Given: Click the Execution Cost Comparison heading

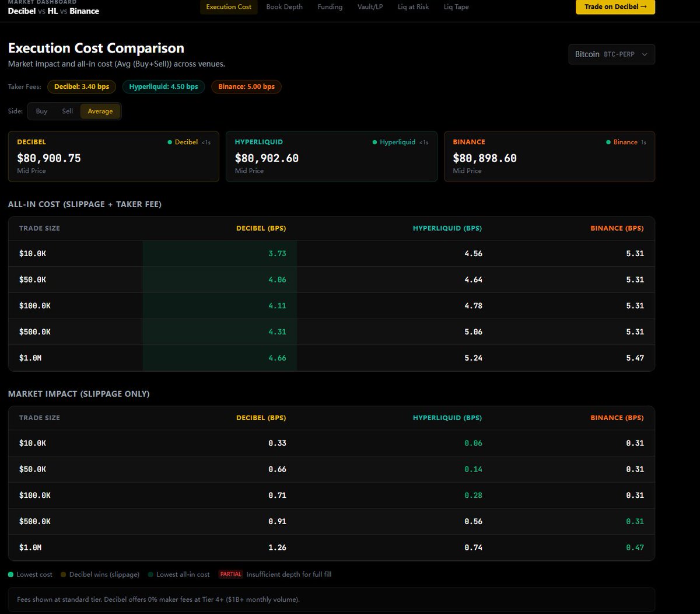Looking at the screenshot, I should [x=96, y=48].
